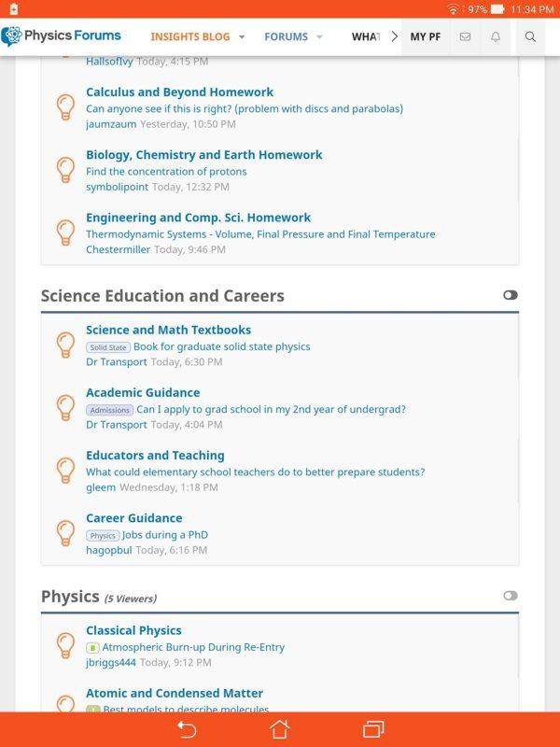Click lightbulb icon beside Career Guidance
The image size is (560, 747).
[x=65, y=532]
